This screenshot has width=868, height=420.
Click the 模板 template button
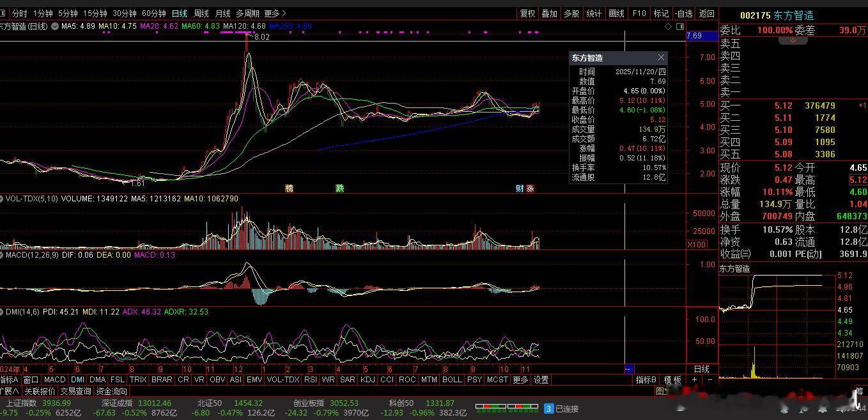tap(673, 379)
